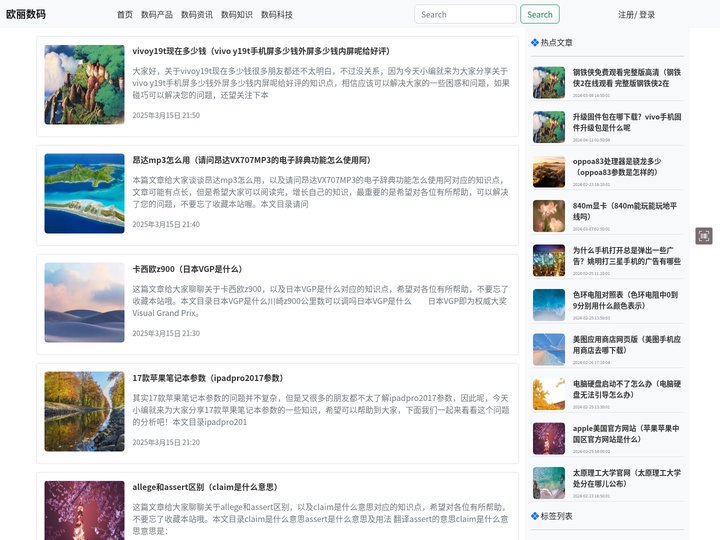
Task: Open hot article 为什么手机打开总是弹出一些广告
Action: [626, 256]
